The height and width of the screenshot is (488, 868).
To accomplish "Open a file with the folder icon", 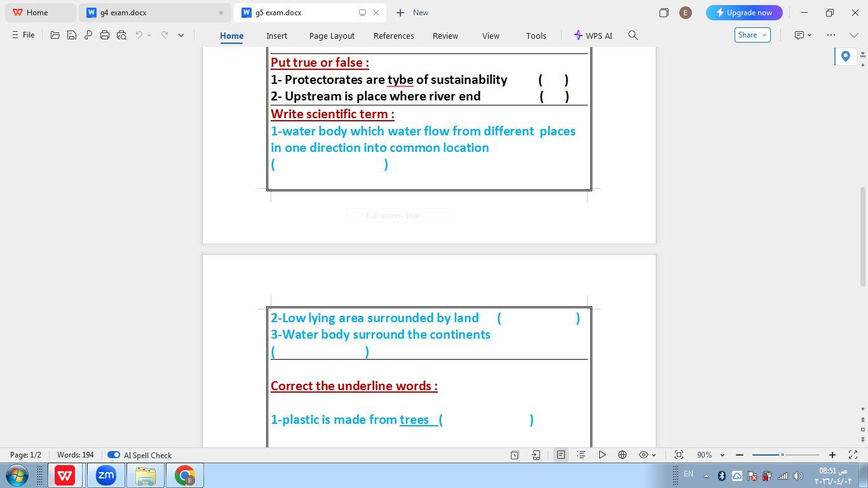I will [55, 36].
